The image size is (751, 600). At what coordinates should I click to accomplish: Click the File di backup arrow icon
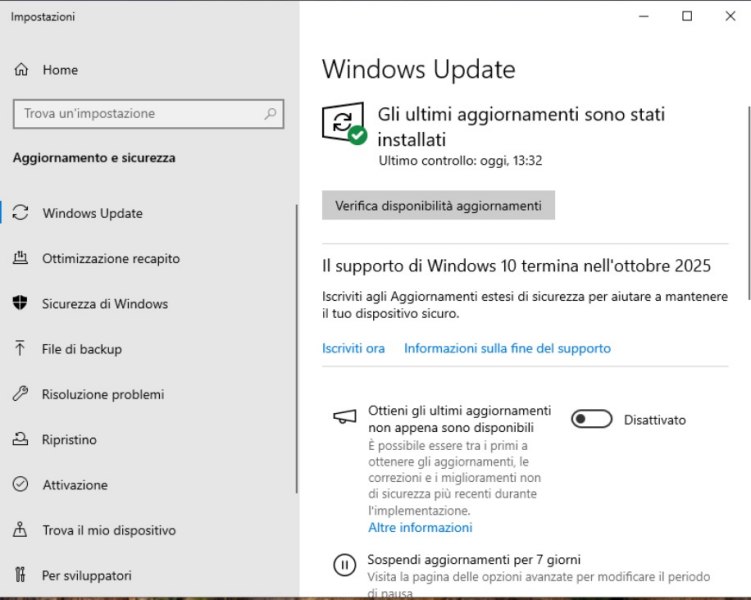(20, 349)
